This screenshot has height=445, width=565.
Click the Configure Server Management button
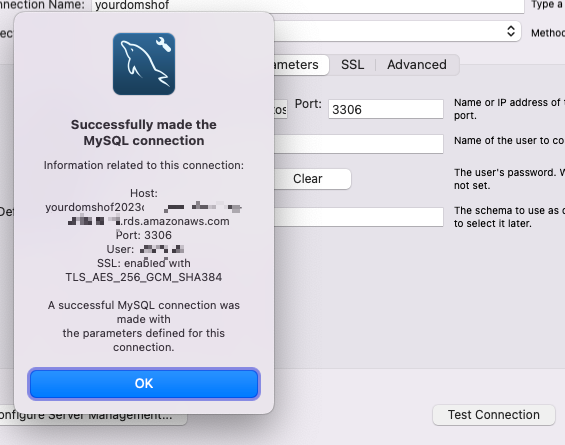93,418
